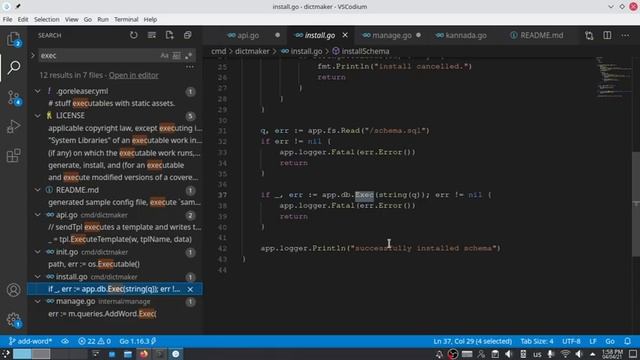Viewport: 640px width, 360px height.
Task: Click UTF-8 encoding in status bar
Action: (x=571, y=341)
